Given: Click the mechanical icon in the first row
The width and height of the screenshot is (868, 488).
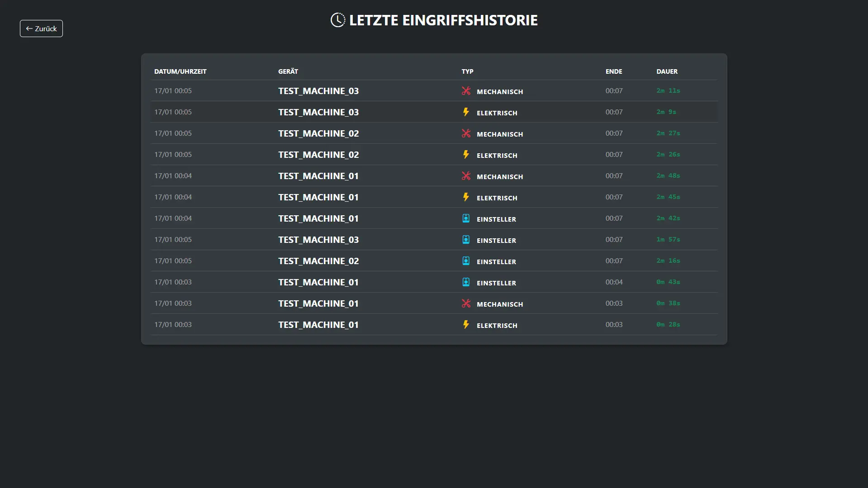Looking at the screenshot, I should coord(466,91).
